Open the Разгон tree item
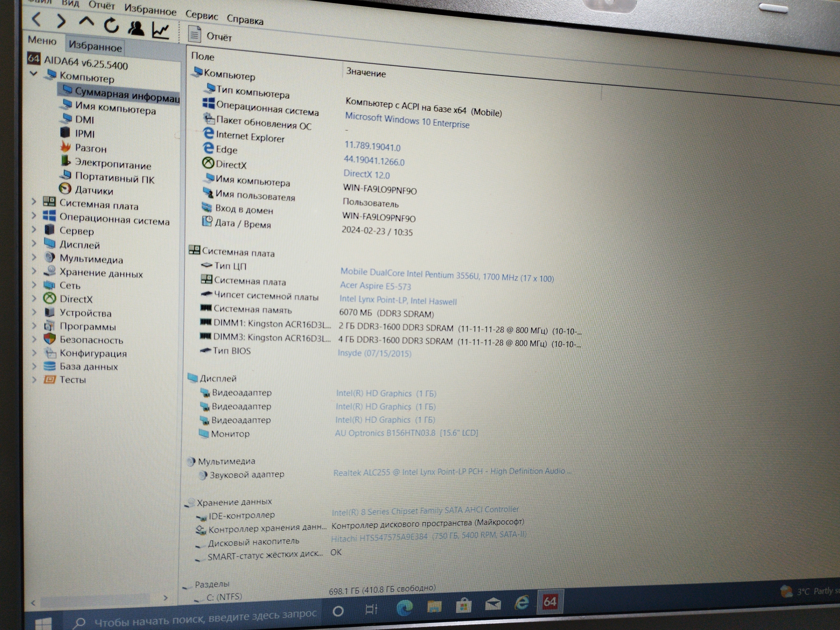840x630 pixels. (x=84, y=148)
